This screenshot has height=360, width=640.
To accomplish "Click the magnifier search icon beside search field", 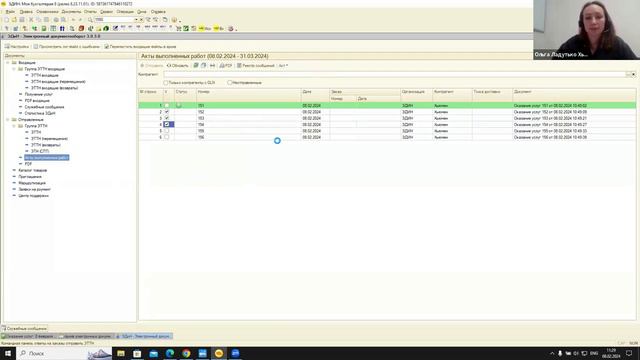I will 90,20.
